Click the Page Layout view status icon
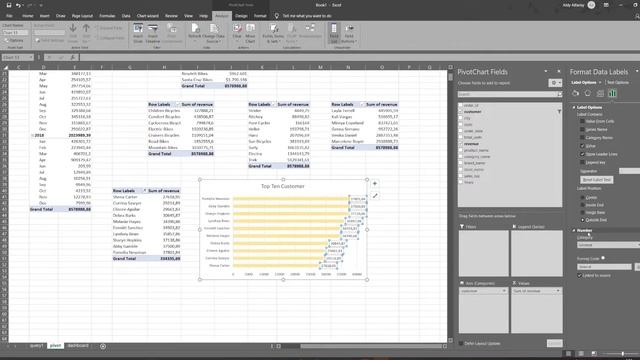The image size is (640, 360). click(581, 353)
